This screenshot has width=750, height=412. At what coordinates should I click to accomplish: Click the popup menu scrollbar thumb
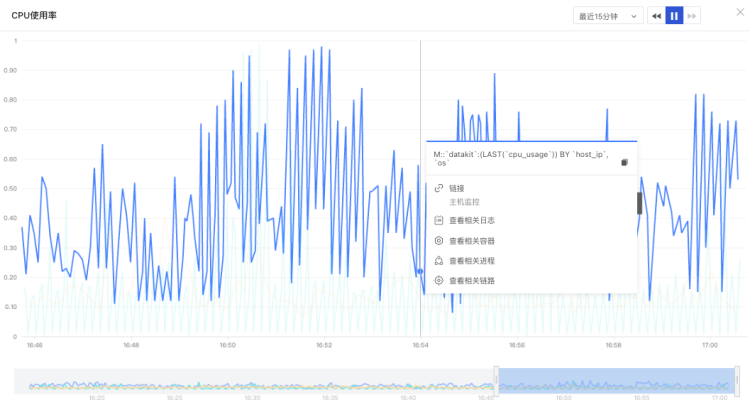point(640,203)
